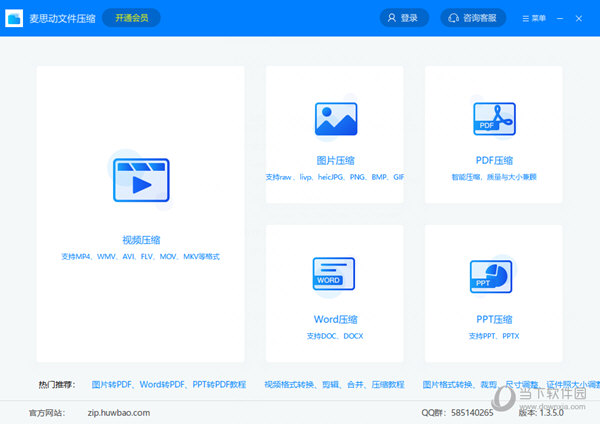Screen dimensions: 600x424
Task: Click the PPT压缩 label
Action: pyautogui.click(x=494, y=319)
